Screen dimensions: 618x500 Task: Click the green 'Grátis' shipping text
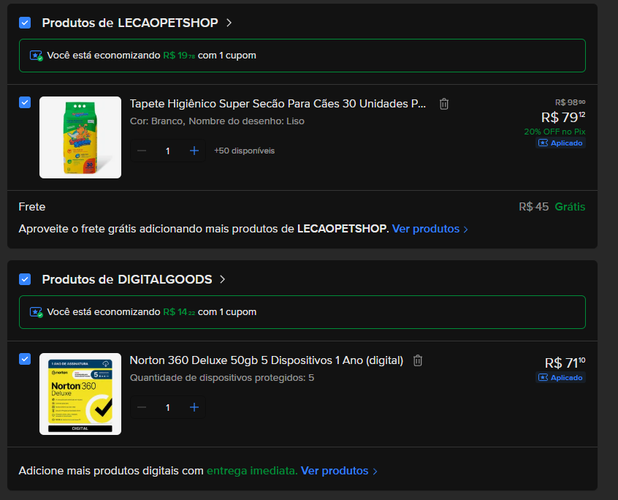(x=570, y=207)
